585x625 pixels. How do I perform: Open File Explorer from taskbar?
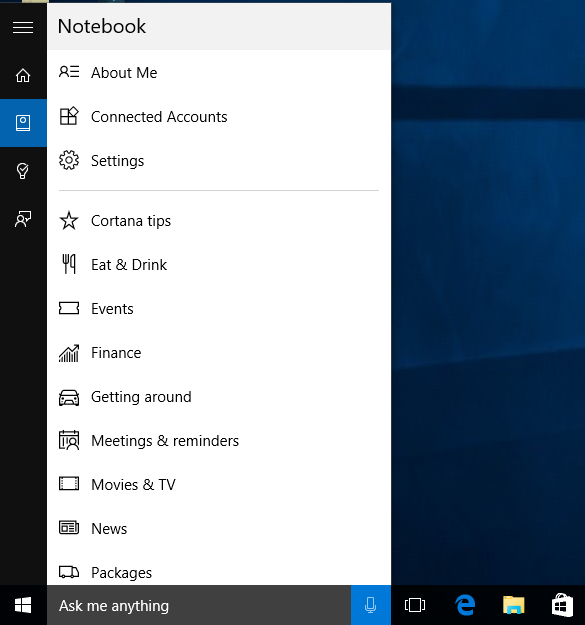[x=514, y=605]
